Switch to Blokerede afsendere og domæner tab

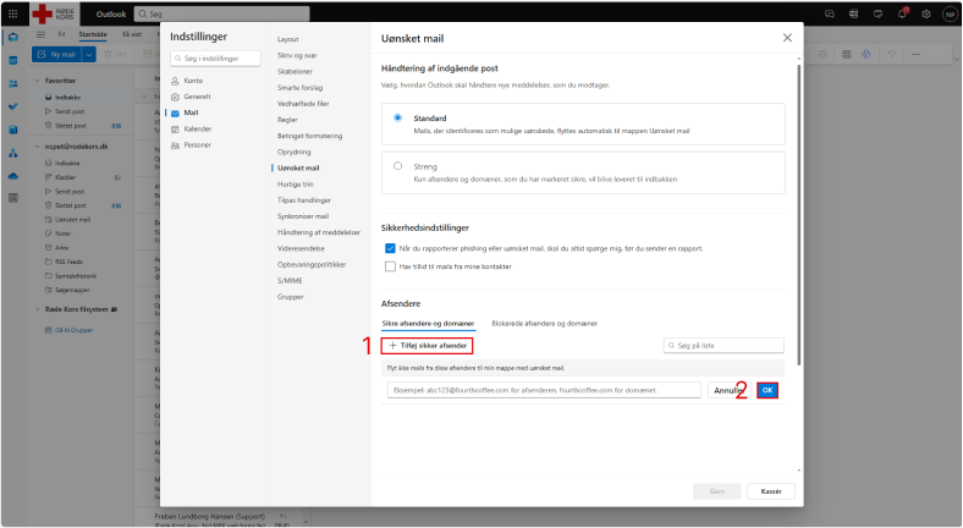point(544,323)
